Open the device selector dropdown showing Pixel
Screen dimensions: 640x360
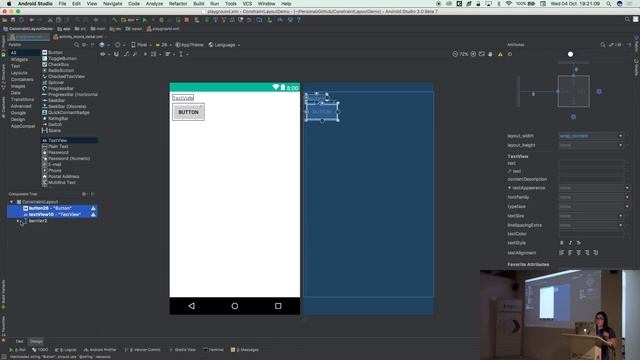click(141, 45)
